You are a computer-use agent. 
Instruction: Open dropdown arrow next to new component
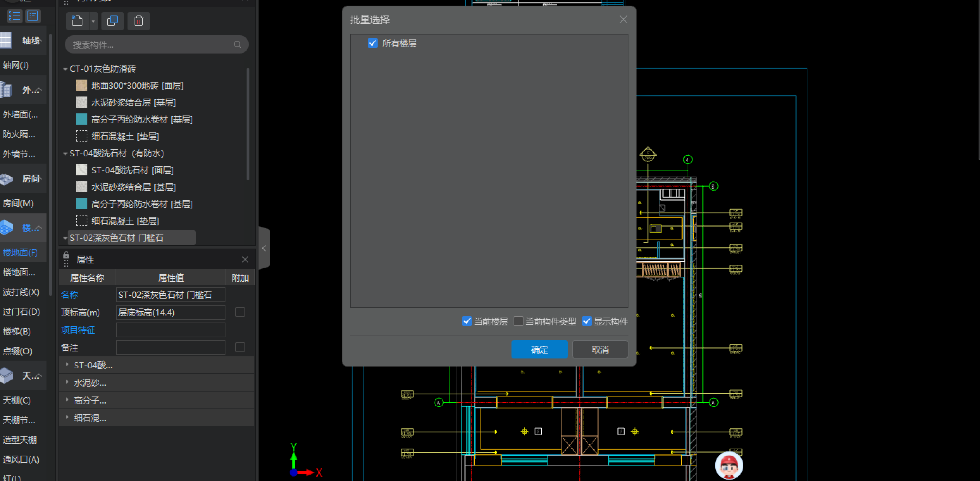[93, 21]
